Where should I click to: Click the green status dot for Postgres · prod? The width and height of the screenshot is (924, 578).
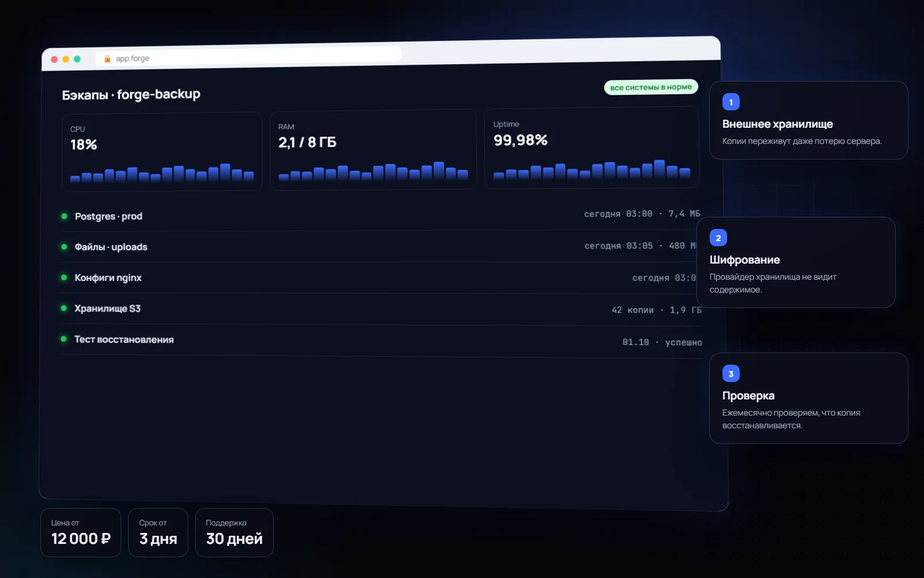pyautogui.click(x=64, y=216)
